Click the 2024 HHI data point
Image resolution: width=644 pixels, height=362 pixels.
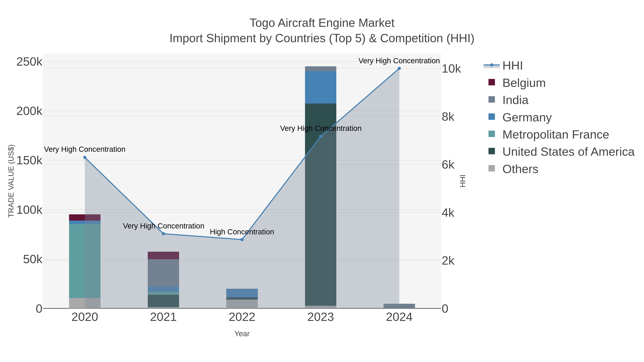coord(399,68)
